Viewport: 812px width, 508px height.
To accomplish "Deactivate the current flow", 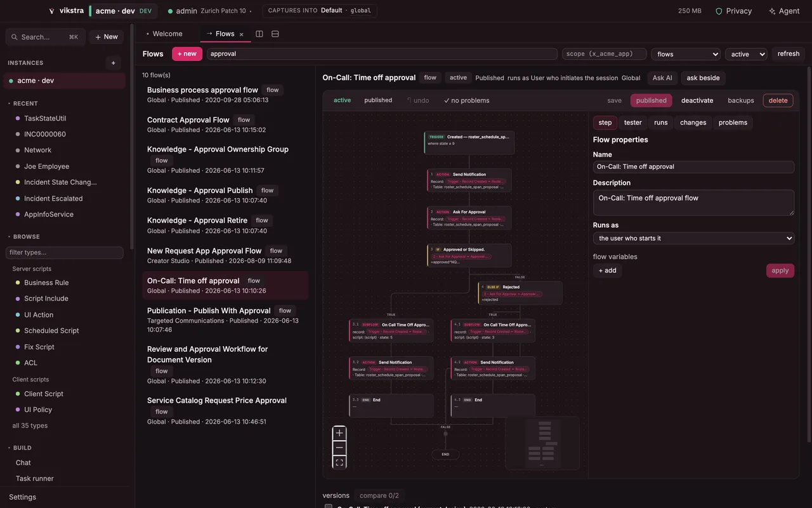I will [697, 100].
